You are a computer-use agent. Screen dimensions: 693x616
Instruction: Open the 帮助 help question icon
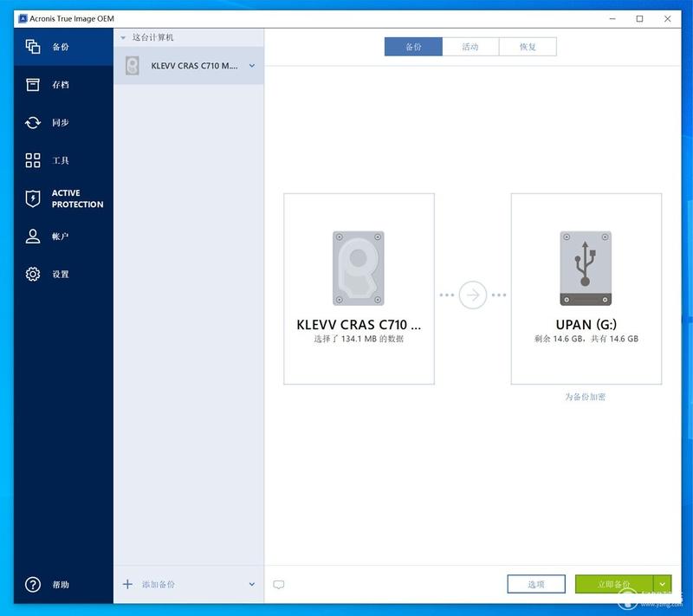[x=33, y=584]
